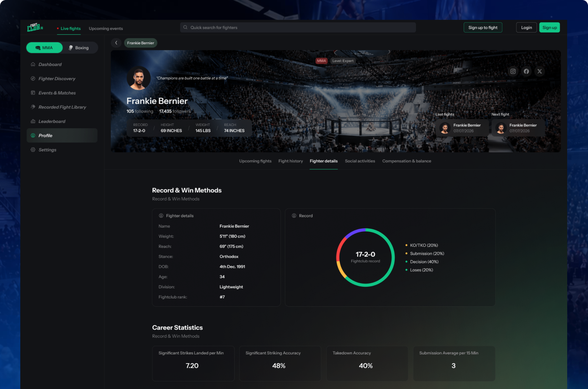
Task: Click the 69 INCHES height stat
Action: pos(171,128)
